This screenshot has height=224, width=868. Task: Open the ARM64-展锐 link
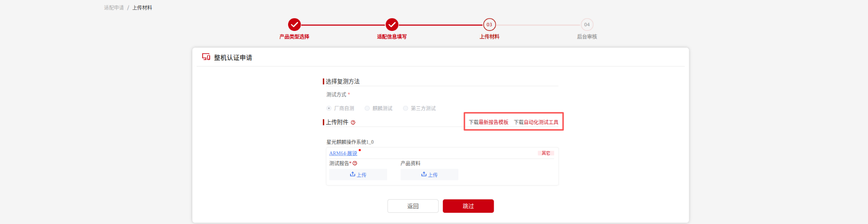point(343,153)
